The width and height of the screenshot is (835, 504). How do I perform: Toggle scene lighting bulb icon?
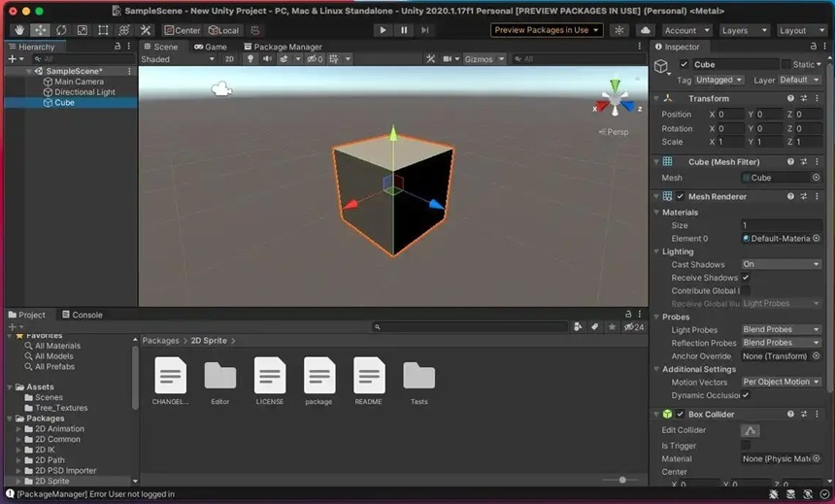tap(250, 59)
